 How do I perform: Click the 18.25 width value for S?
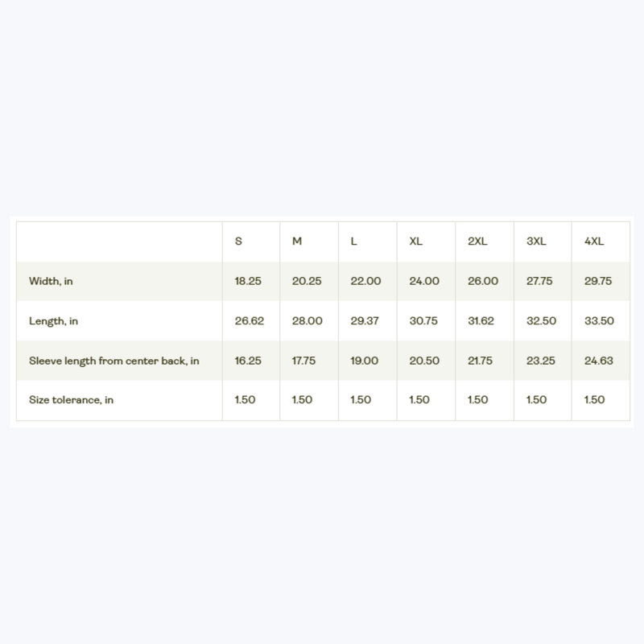tap(248, 281)
